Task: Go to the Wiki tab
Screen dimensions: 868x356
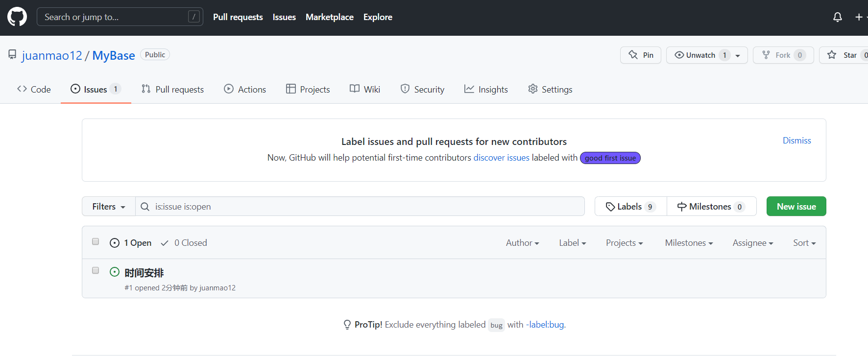Action: click(365, 89)
